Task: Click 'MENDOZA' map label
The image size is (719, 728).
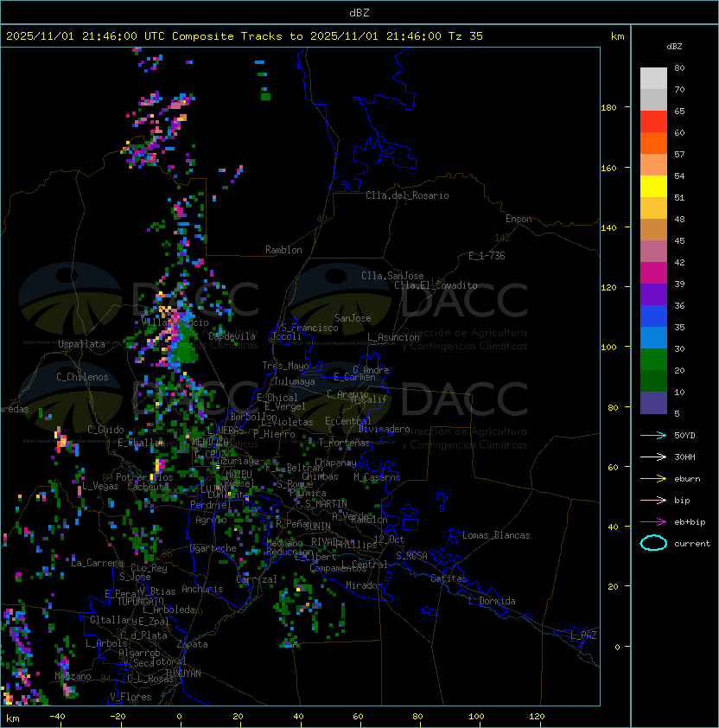Action: 210,442
